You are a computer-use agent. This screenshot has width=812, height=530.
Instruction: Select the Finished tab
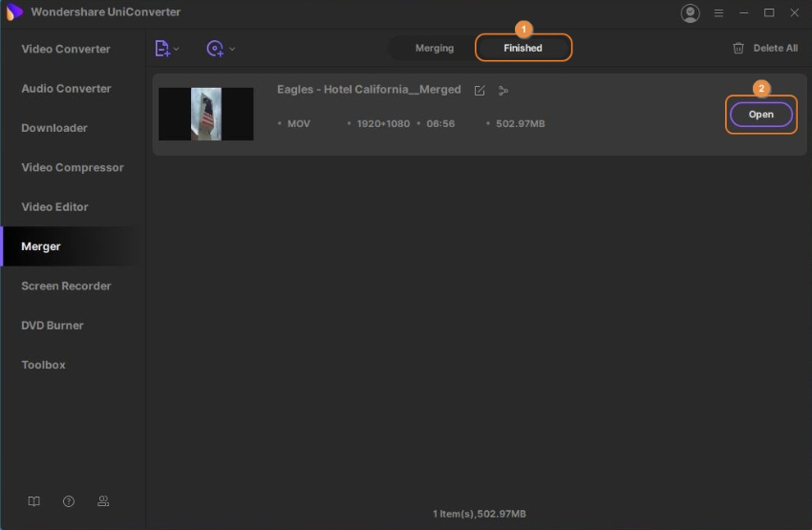pyautogui.click(x=523, y=48)
